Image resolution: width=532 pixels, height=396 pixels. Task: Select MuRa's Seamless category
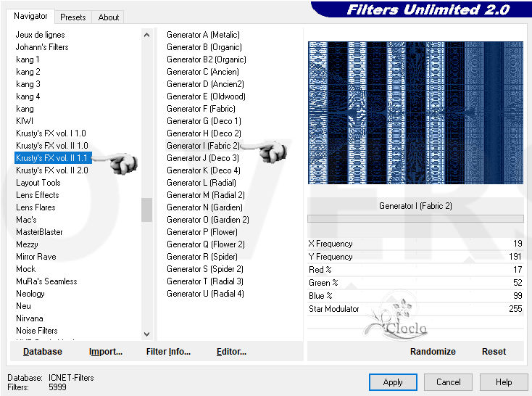coord(46,281)
